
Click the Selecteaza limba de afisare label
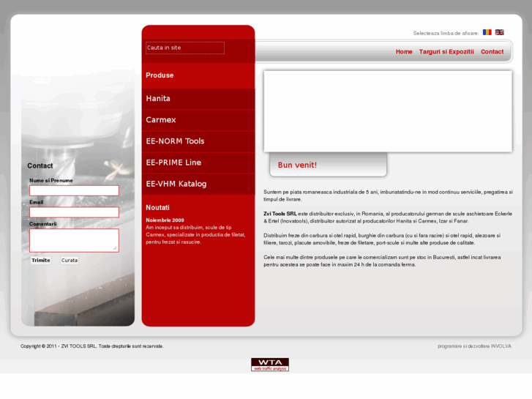[446, 33]
